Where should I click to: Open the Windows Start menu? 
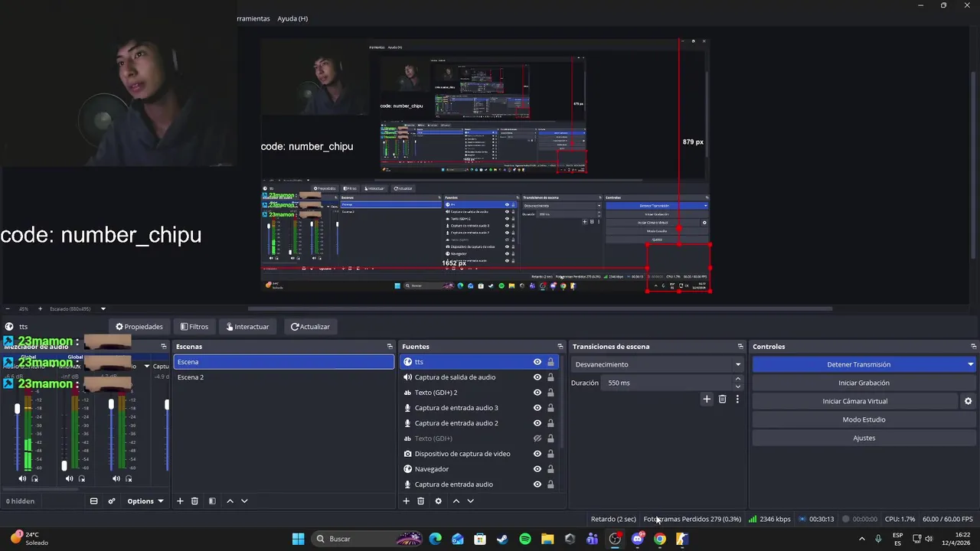coord(298,539)
